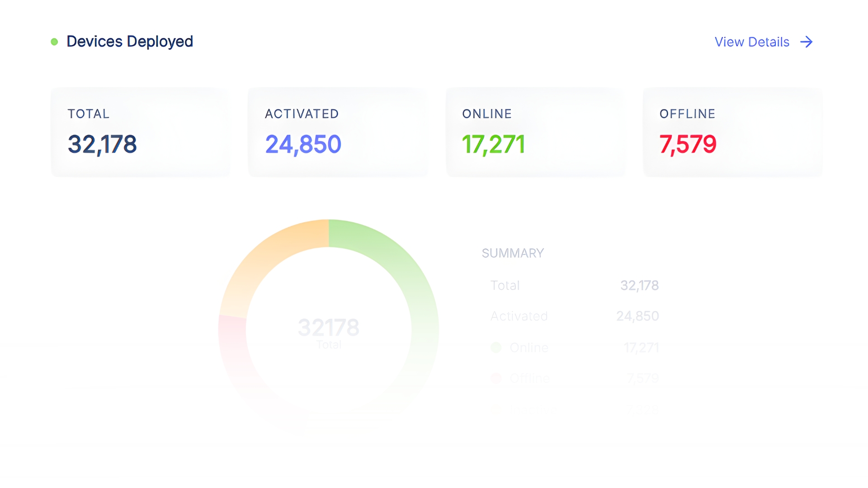Click the red 7,579 value in the OFFLINE card

point(688,145)
